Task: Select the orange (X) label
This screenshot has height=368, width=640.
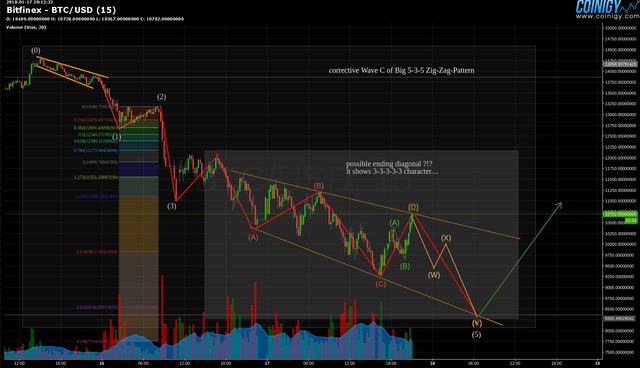Action: [446, 238]
